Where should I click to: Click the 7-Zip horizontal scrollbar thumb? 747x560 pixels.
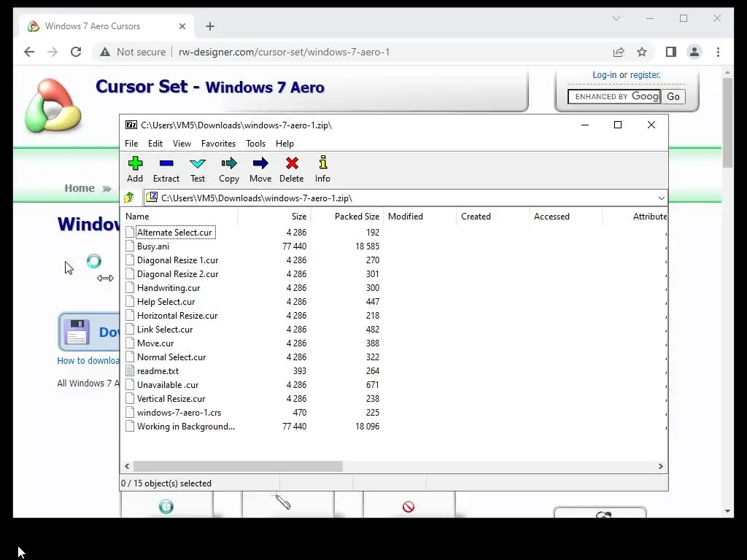click(238, 466)
